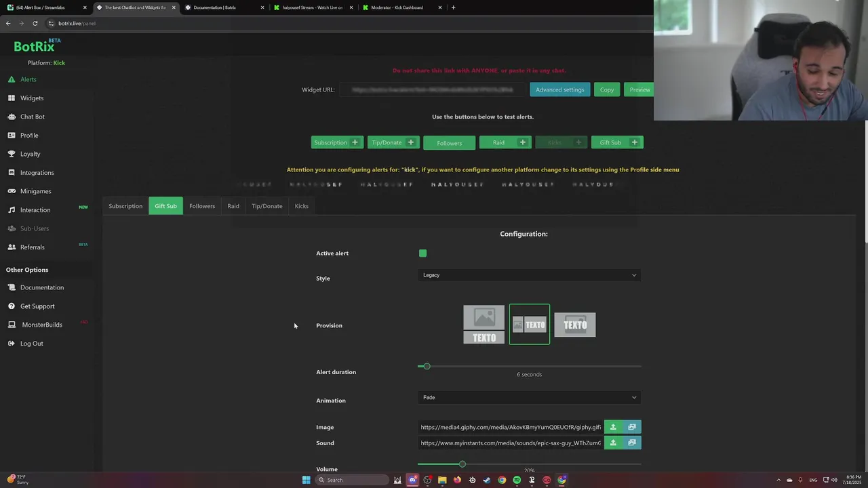868x488 pixels.
Task: Click the Sound URL field
Action: pos(511,443)
